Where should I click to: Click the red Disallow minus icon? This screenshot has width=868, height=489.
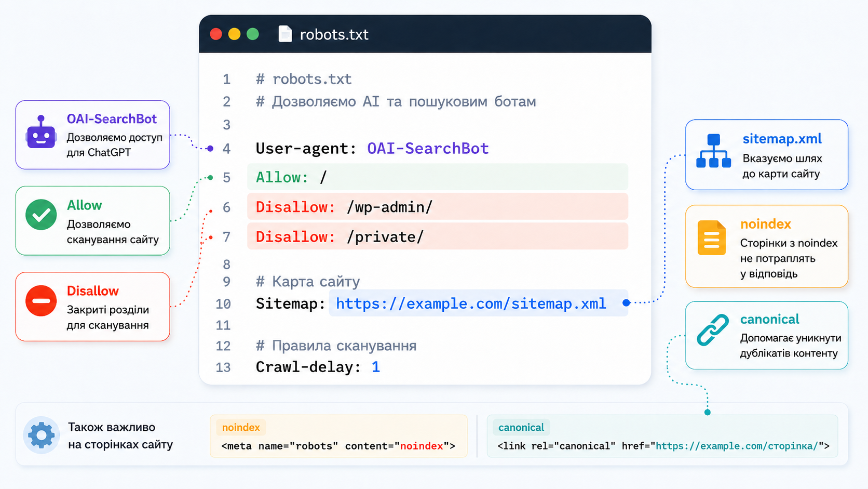click(41, 300)
